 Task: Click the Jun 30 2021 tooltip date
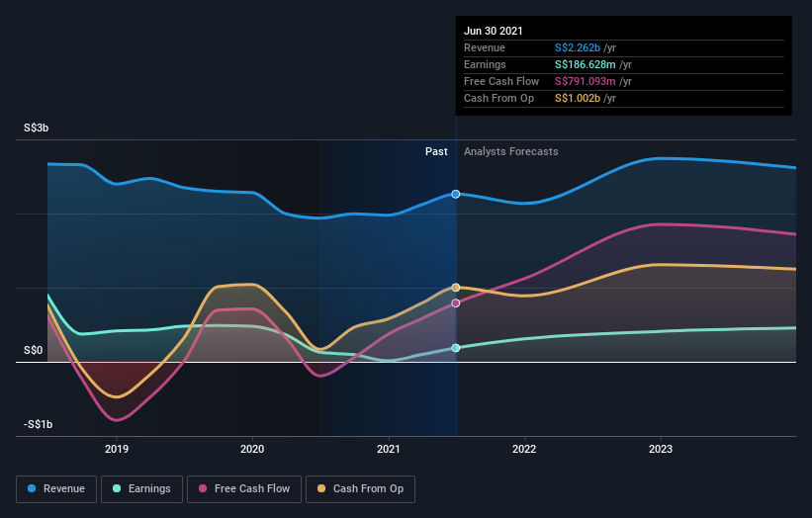(493, 31)
